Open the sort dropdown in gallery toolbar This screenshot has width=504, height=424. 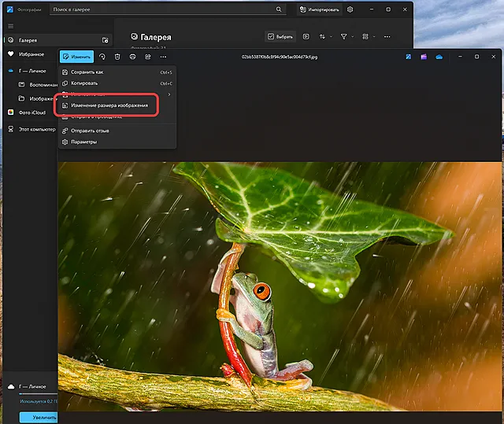(x=325, y=37)
